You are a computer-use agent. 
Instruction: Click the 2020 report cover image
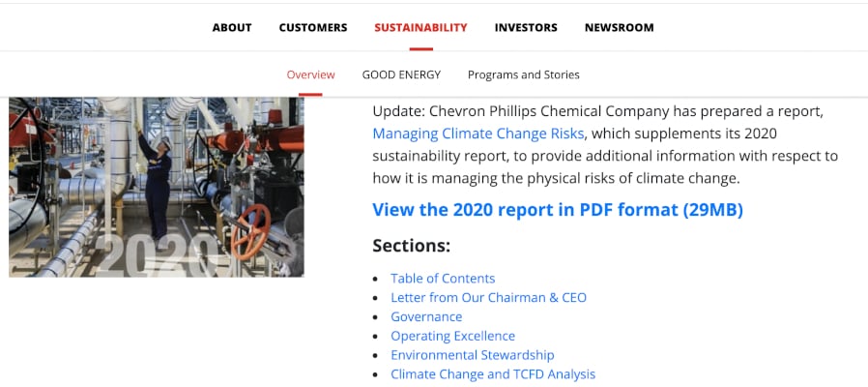[x=157, y=187]
